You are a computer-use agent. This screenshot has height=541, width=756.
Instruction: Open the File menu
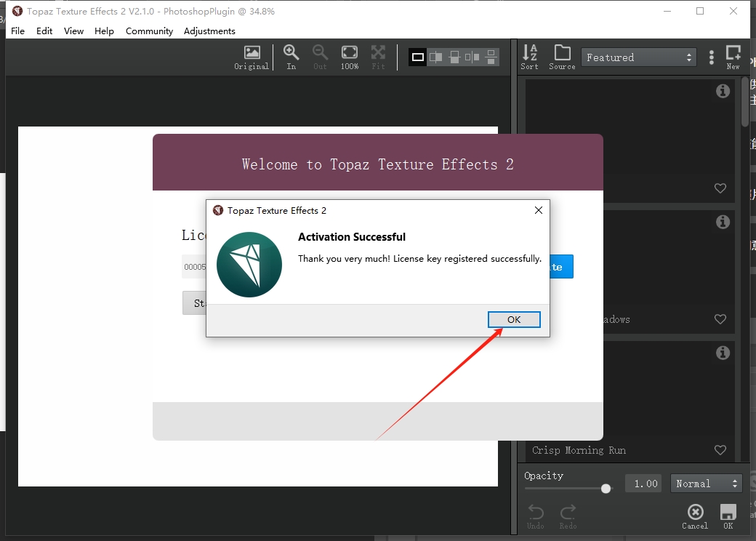pyautogui.click(x=18, y=31)
